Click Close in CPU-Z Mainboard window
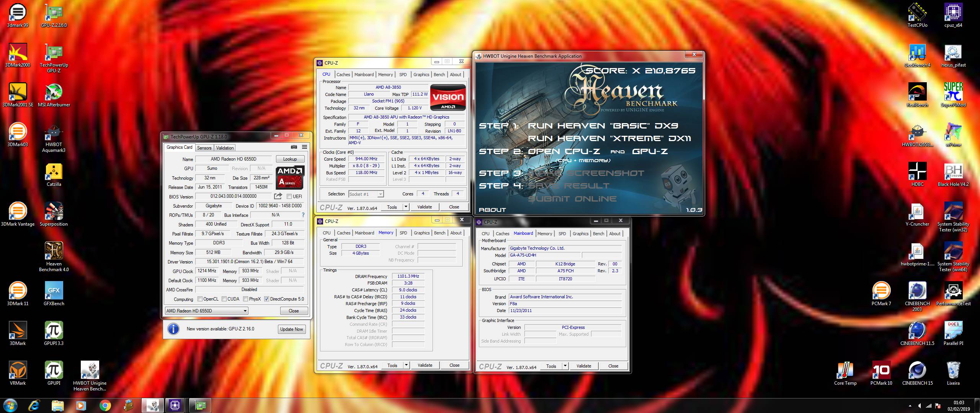The height and width of the screenshot is (413, 980). point(613,366)
